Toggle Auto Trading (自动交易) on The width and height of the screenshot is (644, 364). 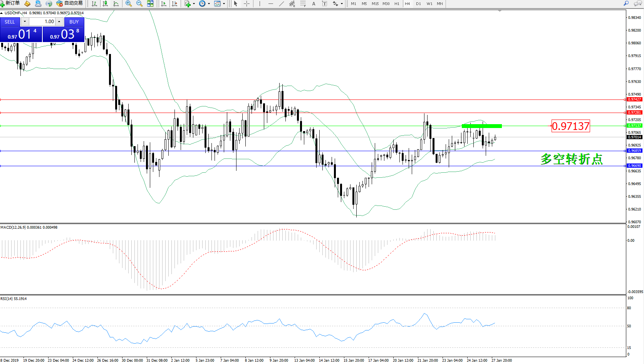click(70, 3)
